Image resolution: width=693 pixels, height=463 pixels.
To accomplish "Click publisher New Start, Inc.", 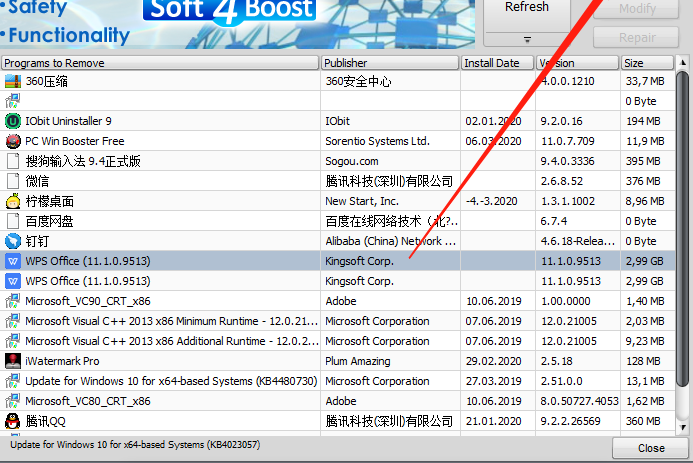I will [362, 201].
